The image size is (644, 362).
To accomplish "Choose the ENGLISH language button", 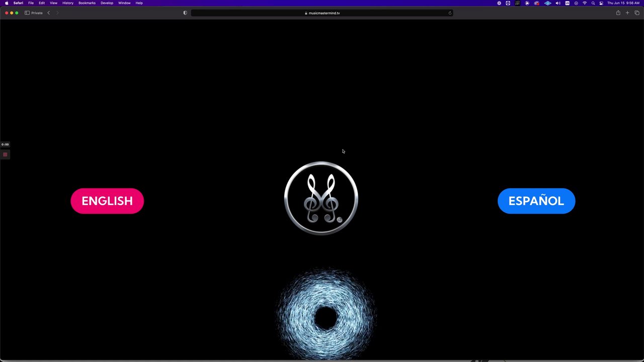I will point(107,201).
